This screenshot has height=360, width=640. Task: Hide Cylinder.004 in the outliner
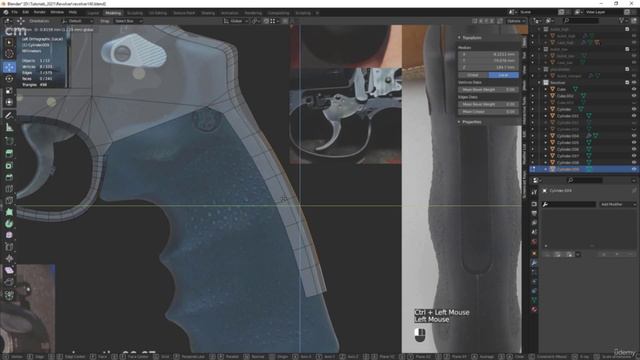[x=634, y=136]
